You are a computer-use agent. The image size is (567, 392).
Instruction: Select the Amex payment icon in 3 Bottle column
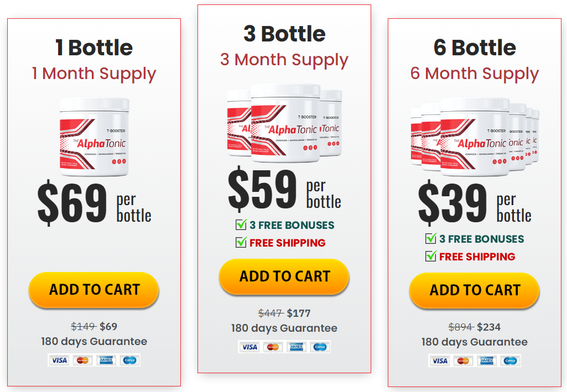tap(296, 347)
